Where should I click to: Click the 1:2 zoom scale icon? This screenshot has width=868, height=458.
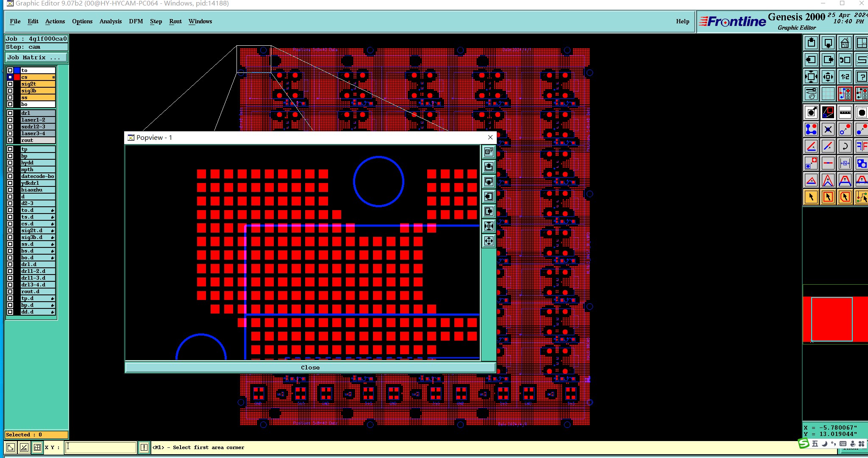[x=845, y=77]
